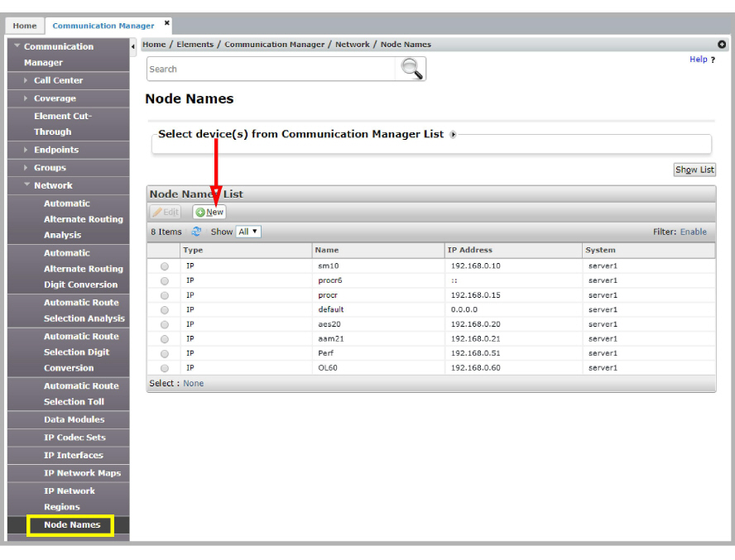Image resolution: width=735 pixels, height=560 pixels.
Task: Click the Show List button
Action: 694,170
